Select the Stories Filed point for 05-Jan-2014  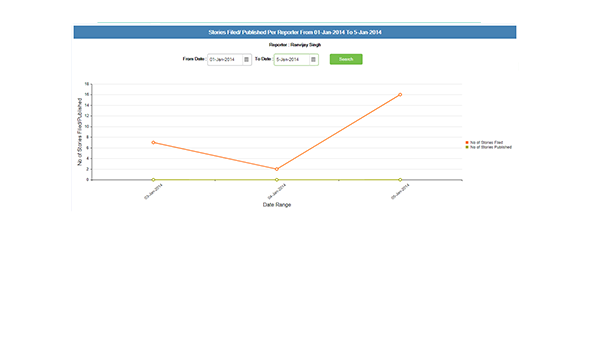pos(400,94)
